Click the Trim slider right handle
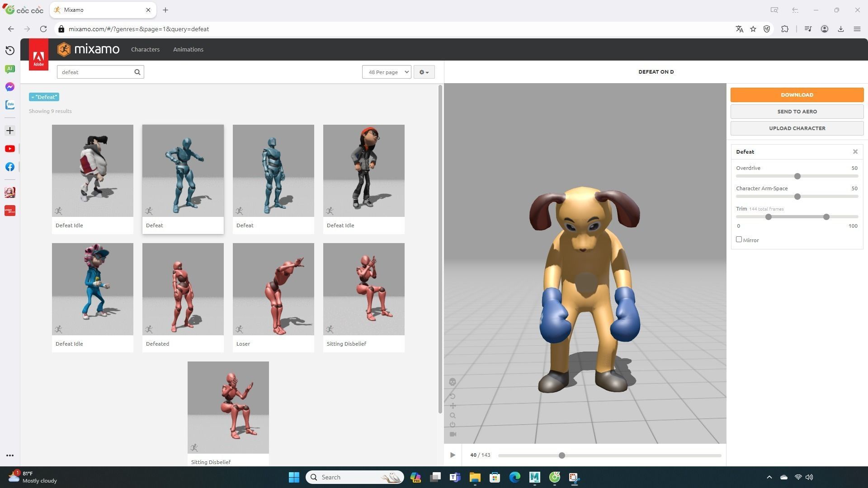The height and width of the screenshot is (488, 868). pyautogui.click(x=826, y=217)
